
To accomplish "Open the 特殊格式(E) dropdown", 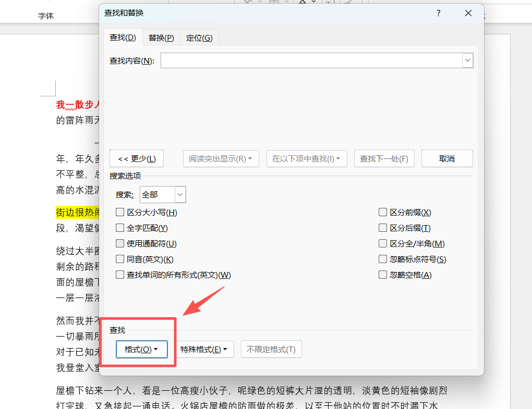I will coord(205,349).
